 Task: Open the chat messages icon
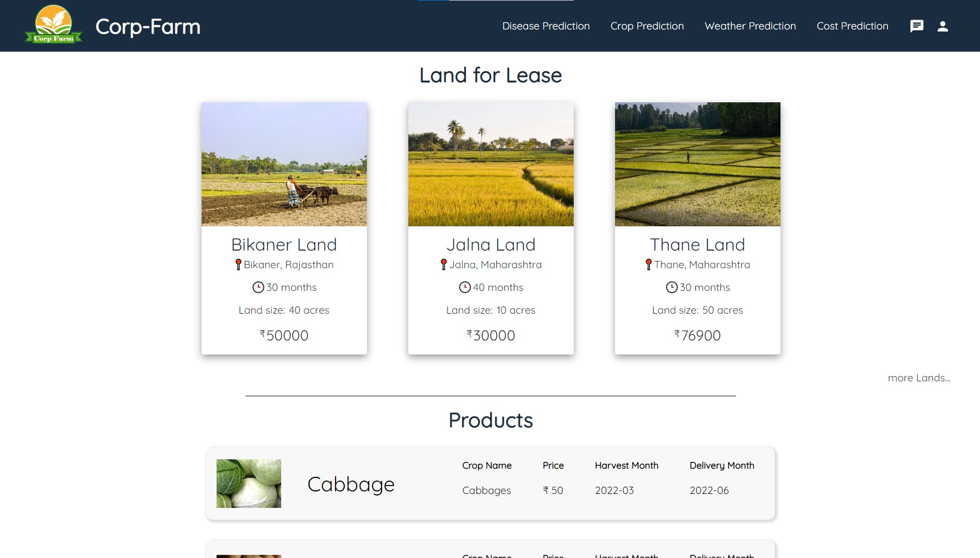pyautogui.click(x=916, y=26)
